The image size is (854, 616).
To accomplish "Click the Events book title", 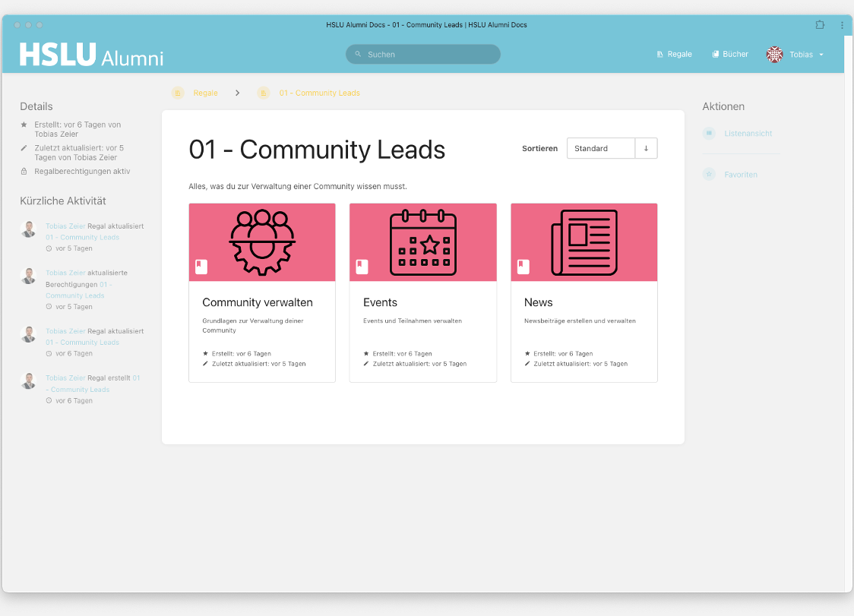I will point(380,302).
